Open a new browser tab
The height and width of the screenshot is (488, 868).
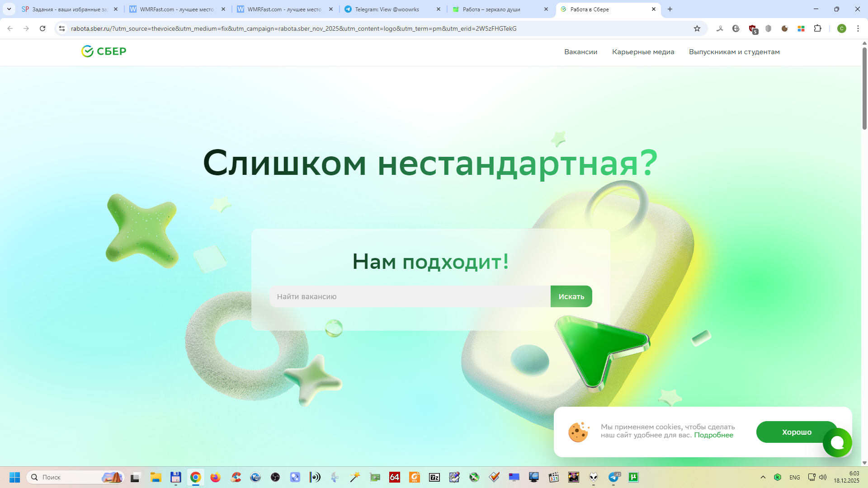[670, 9]
